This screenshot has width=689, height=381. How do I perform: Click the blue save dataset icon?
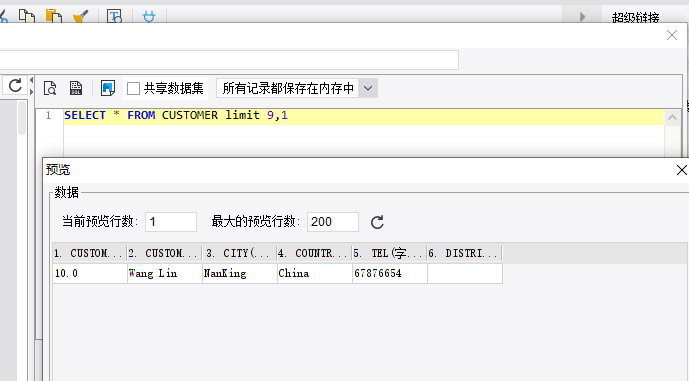pyautogui.click(x=108, y=88)
